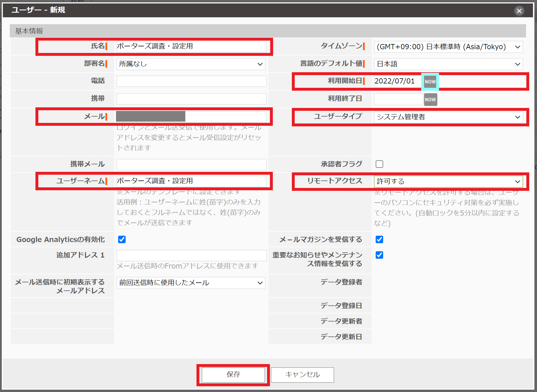Screen dimensions: 537x392
Task: Uncheck メールマガジンを受信する checkbox
Action: (379, 239)
